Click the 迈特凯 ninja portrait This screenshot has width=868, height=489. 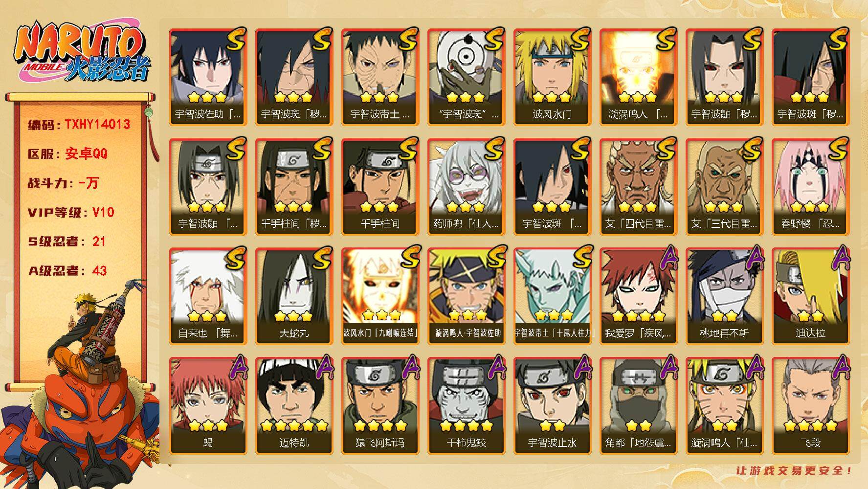(294, 405)
